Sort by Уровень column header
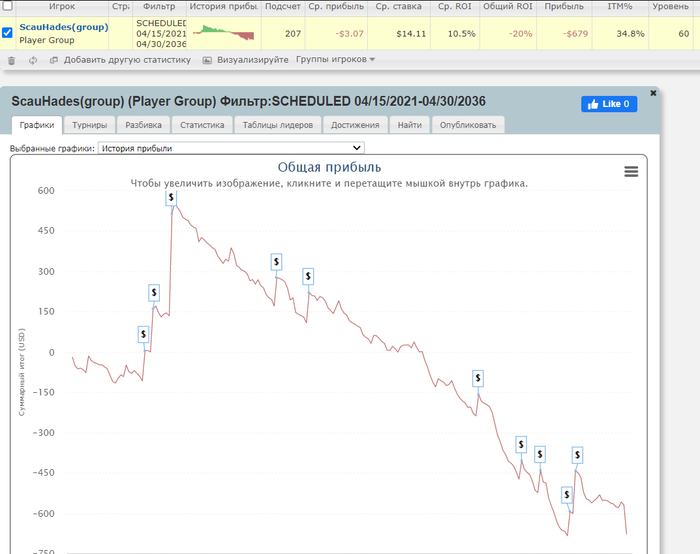The width and height of the screenshot is (700, 554). (x=671, y=6)
